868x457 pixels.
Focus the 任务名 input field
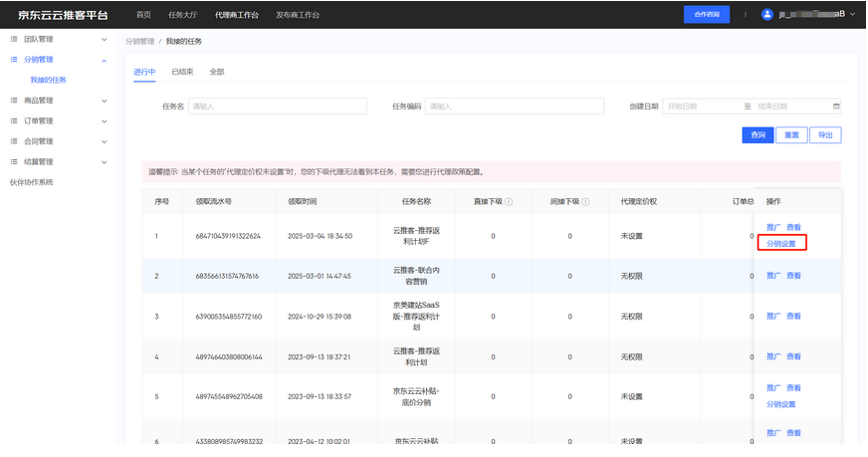coord(278,107)
